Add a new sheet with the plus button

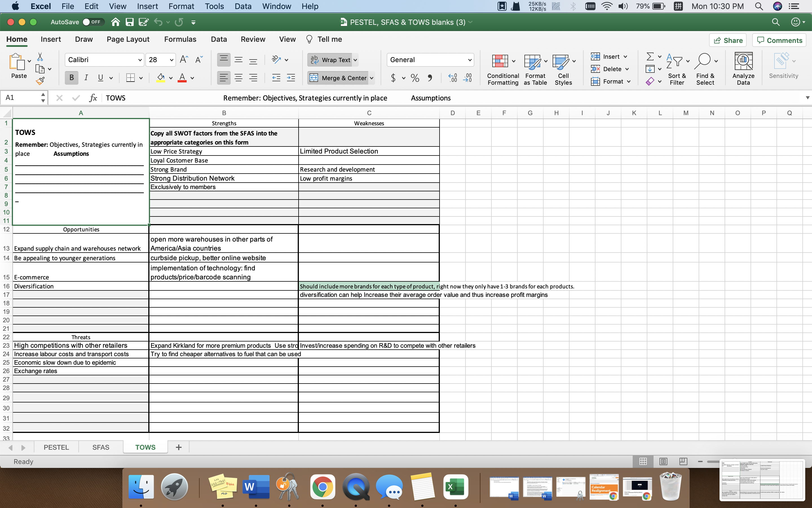coord(178,447)
